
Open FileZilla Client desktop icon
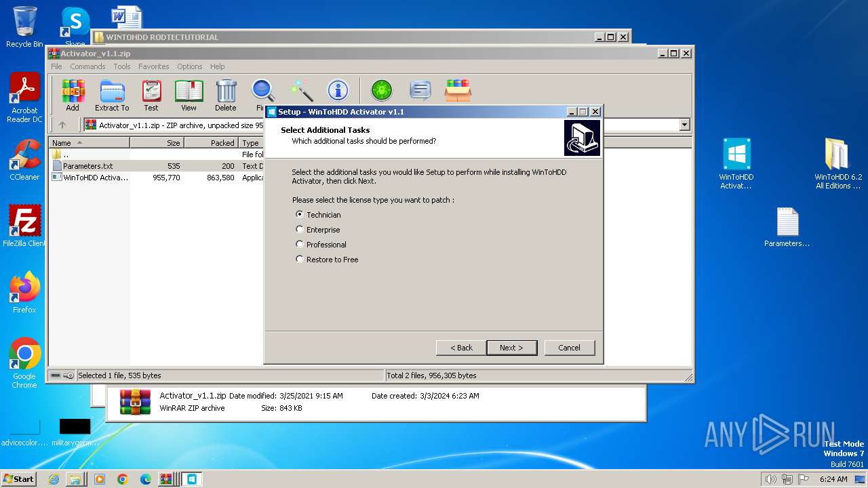click(x=24, y=226)
